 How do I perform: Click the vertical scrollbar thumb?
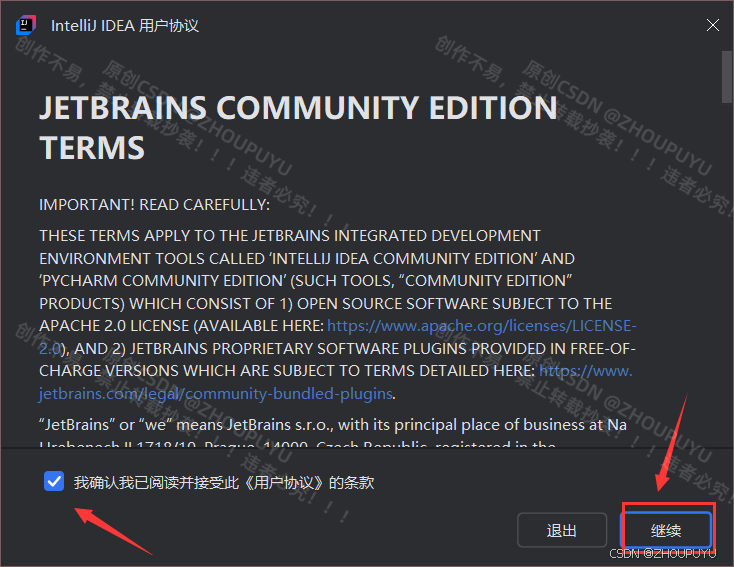pyautogui.click(x=727, y=77)
